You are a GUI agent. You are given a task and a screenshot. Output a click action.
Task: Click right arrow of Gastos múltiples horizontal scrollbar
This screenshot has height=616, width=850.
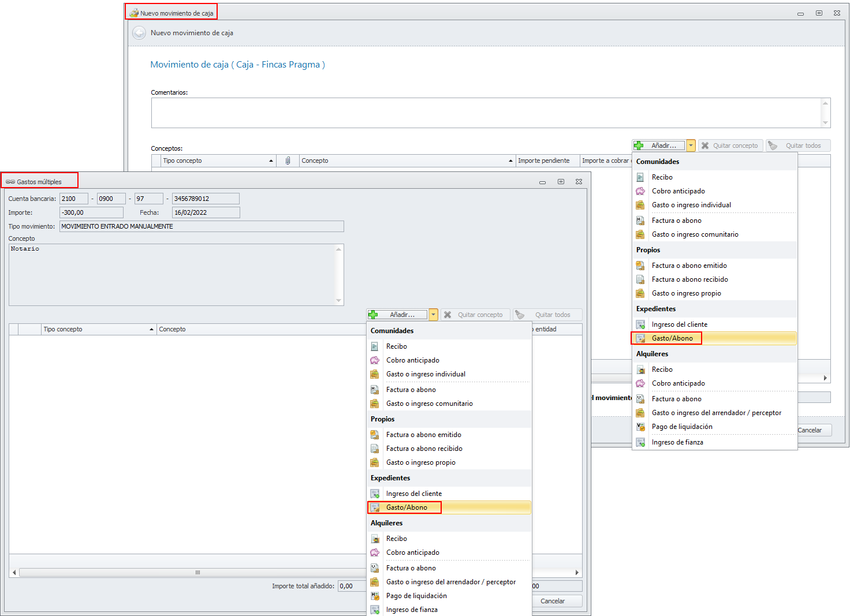click(x=577, y=573)
